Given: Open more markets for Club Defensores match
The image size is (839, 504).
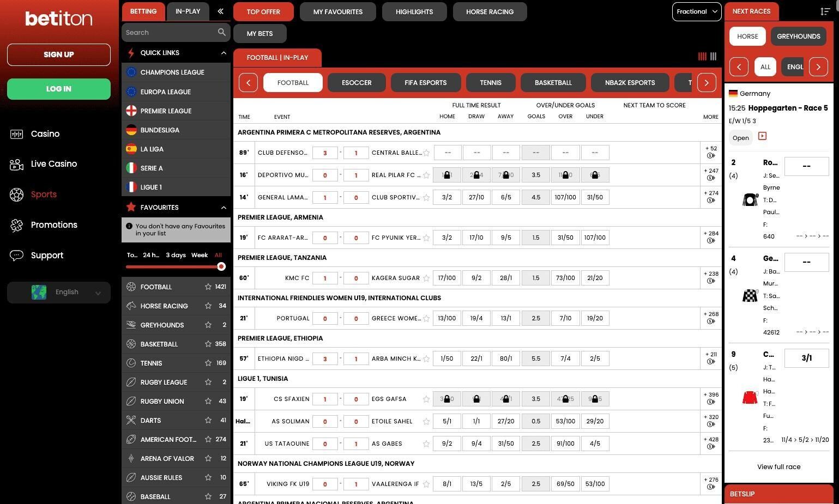Looking at the screenshot, I should click(x=711, y=152).
